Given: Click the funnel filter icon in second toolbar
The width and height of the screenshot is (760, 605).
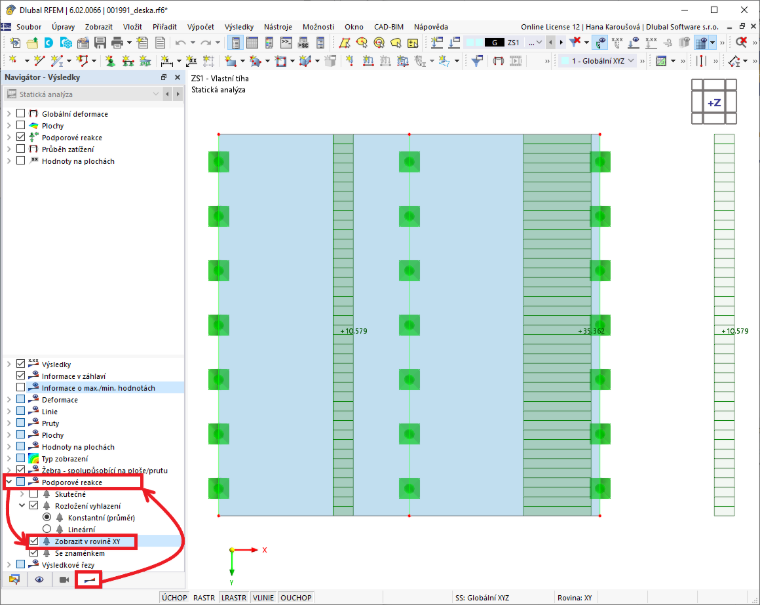Looking at the screenshot, I should 477,61.
